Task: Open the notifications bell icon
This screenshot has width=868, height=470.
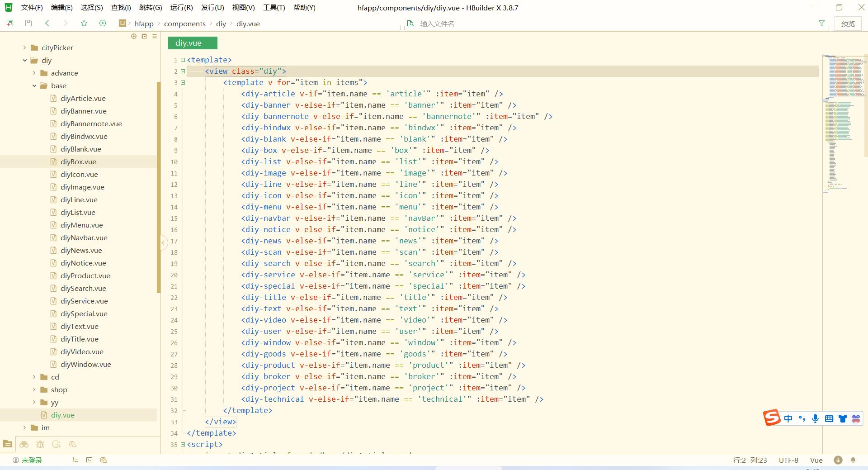Action: (853, 460)
